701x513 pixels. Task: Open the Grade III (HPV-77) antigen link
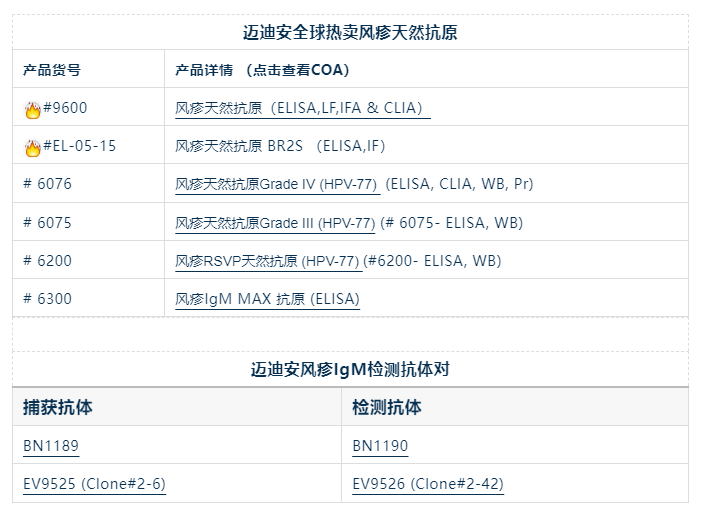[275, 223]
